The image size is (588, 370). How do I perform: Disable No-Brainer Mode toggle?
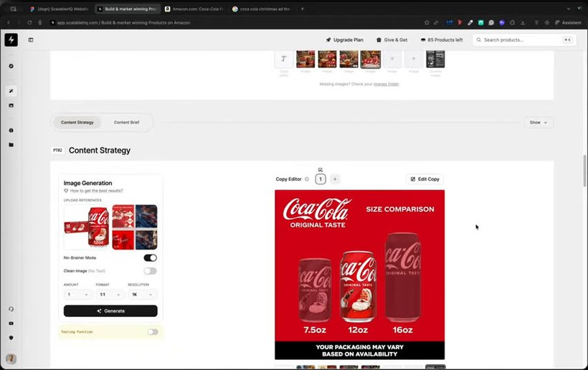[150, 258]
